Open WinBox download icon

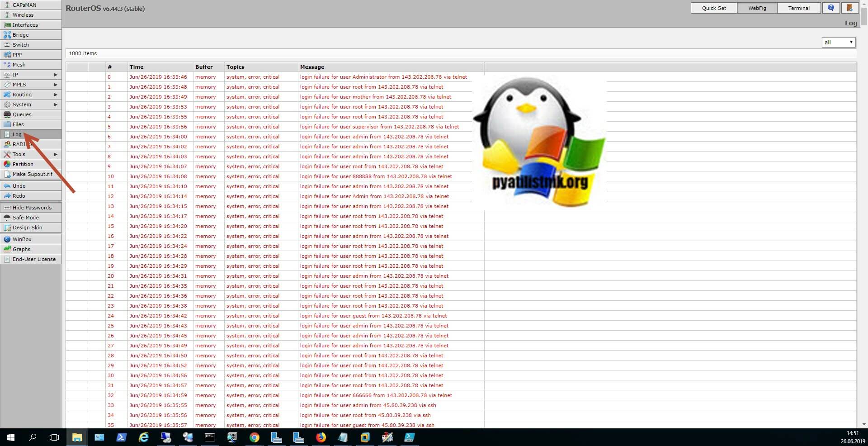7,239
